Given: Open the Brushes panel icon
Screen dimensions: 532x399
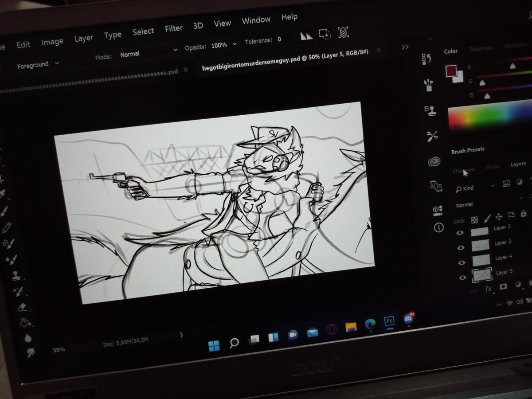Looking at the screenshot, I should pyautogui.click(x=429, y=84).
